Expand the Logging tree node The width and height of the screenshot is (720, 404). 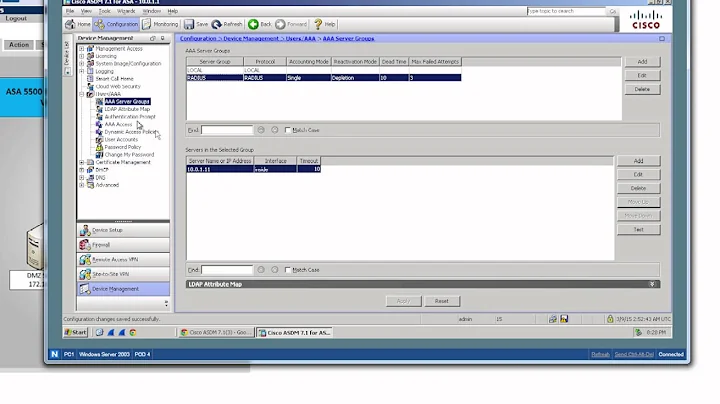coord(81,71)
